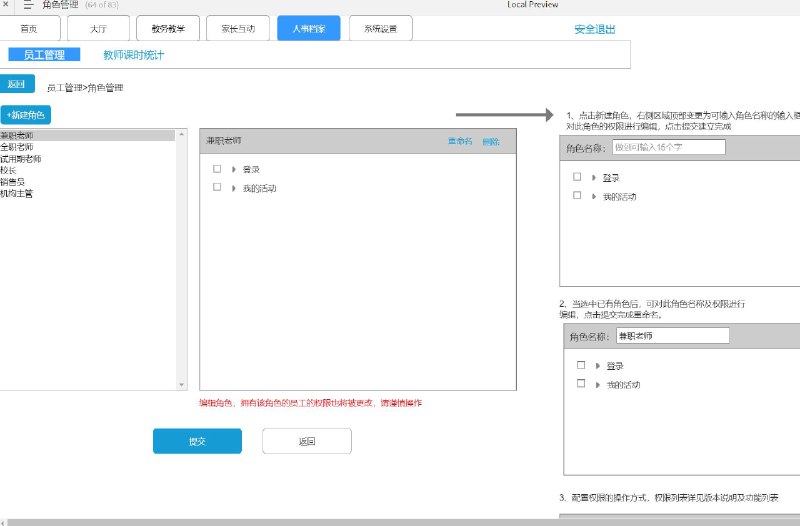
Task: Go to the 首页 tab
Action: pos(29,29)
